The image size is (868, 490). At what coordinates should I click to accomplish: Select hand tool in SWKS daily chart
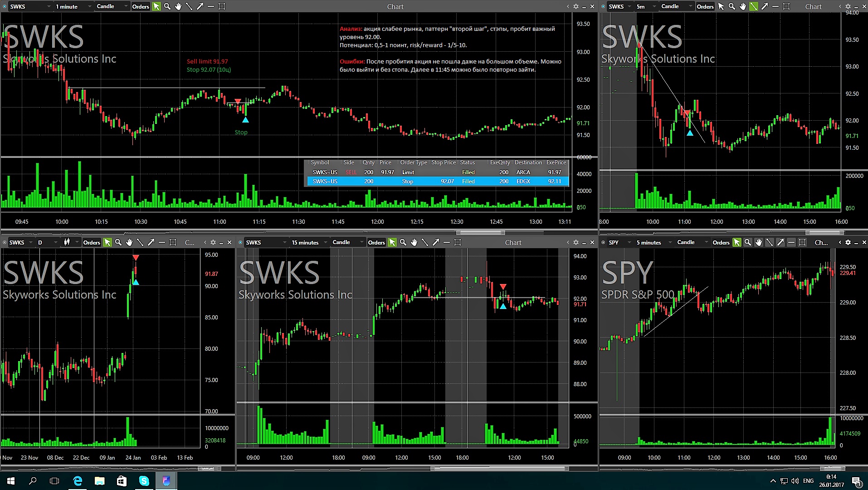tap(129, 242)
